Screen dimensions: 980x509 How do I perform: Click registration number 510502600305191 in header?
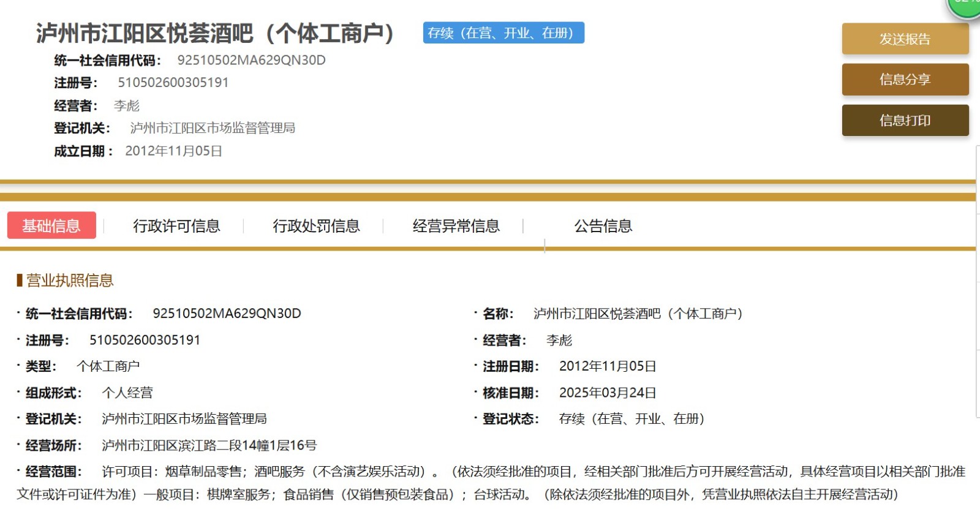173,83
